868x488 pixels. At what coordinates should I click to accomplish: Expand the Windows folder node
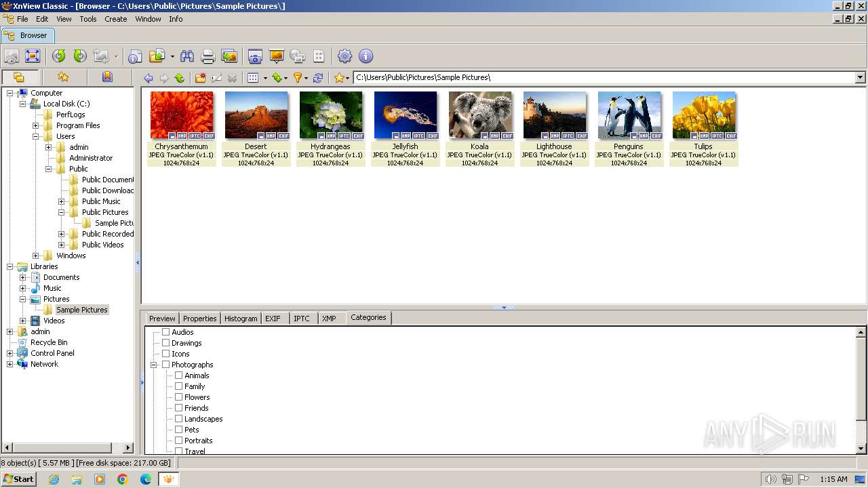pos(35,256)
